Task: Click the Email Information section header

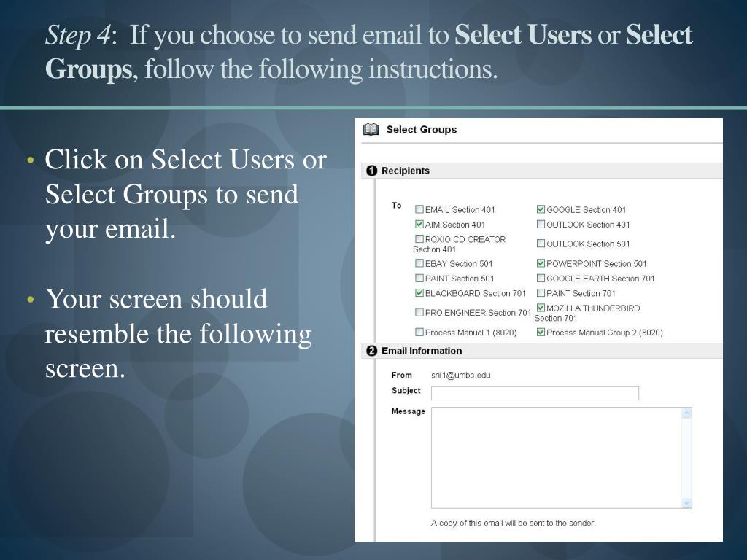Action: coord(542,351)
